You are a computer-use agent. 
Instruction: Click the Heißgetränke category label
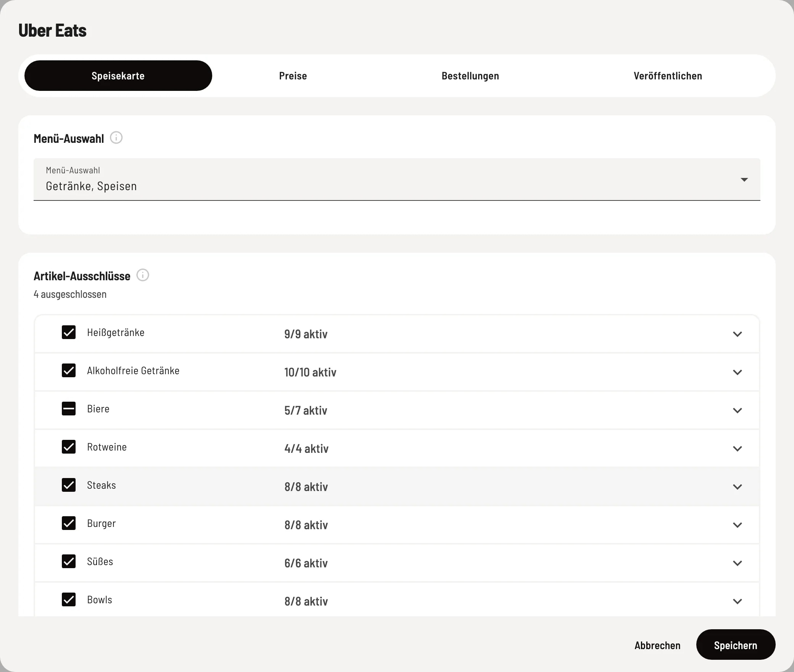[x=116, y=332]
